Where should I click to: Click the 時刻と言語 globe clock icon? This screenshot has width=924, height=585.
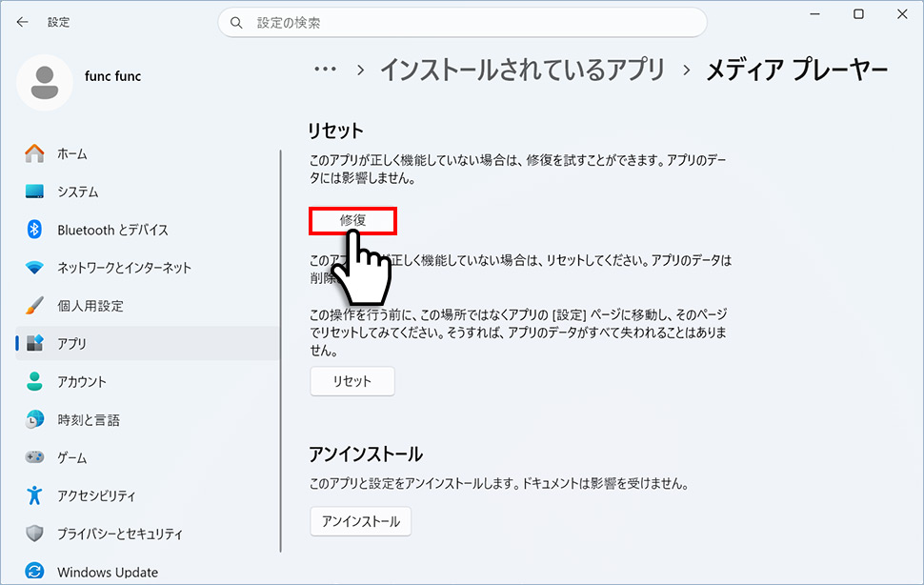[34, 419]
